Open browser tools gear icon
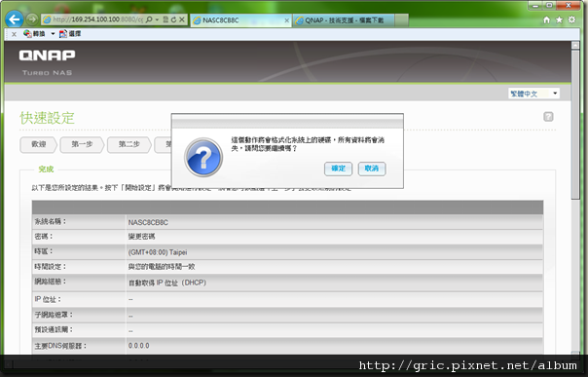Image resolution: width=588 pixels, height=377 pixels. click(x=571, y=19)
